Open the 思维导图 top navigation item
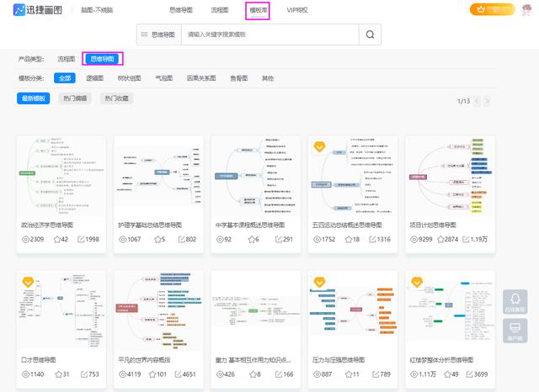 click(x=181, y=10)
